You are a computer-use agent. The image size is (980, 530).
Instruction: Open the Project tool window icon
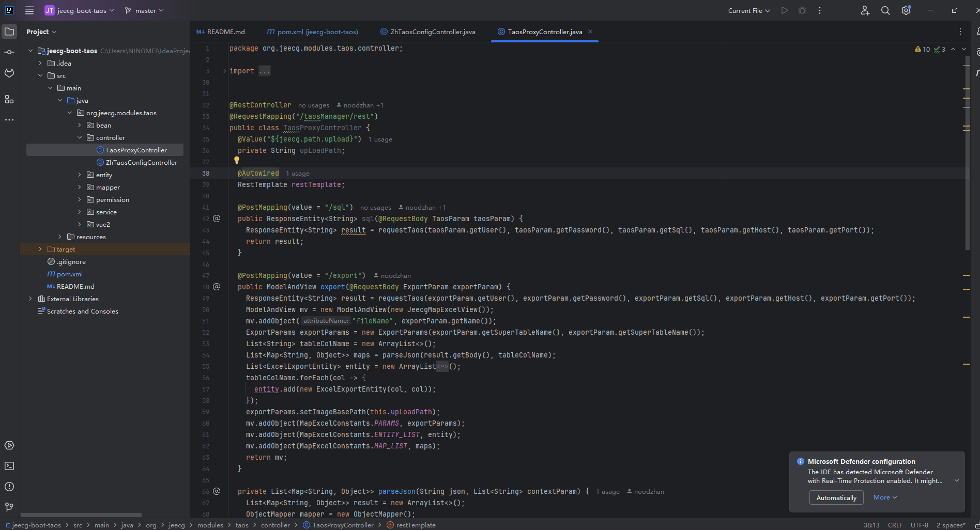[x=9, y=32]
